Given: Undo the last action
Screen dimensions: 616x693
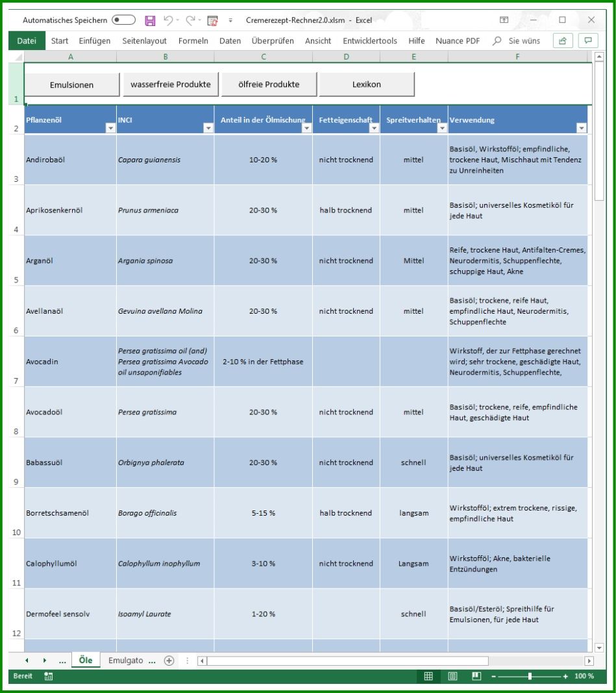Looking at the screenshot, I should (168, 20).
